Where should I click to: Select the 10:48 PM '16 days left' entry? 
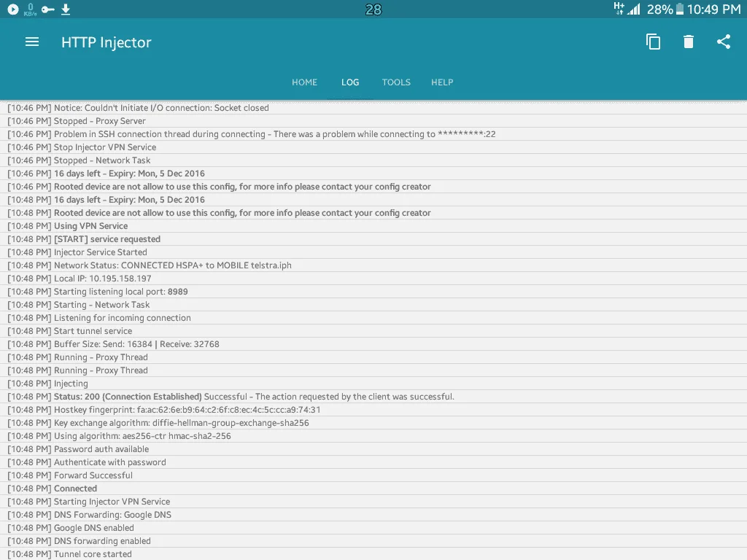[373, 200]
